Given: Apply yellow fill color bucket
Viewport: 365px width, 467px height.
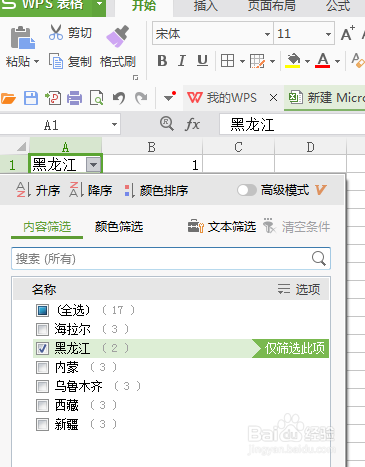Looking at the screenshot, I should coord(293,61).
